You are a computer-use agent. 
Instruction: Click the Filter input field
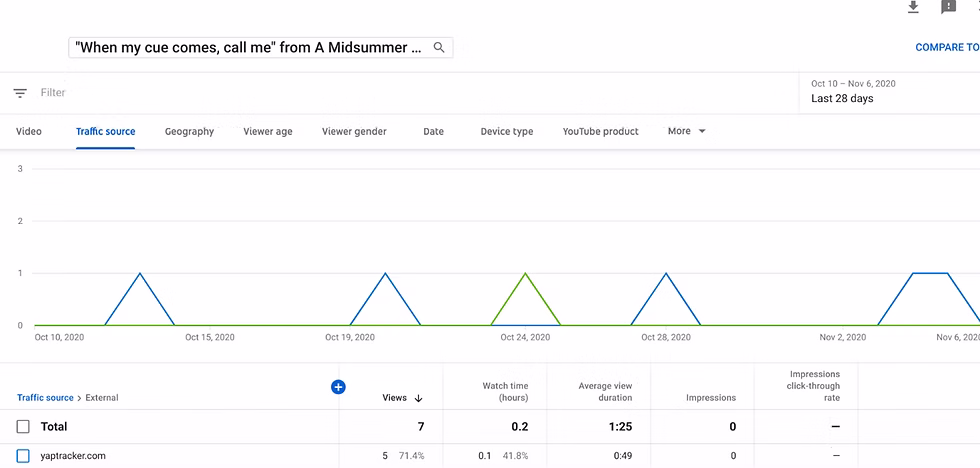(200, 93)
